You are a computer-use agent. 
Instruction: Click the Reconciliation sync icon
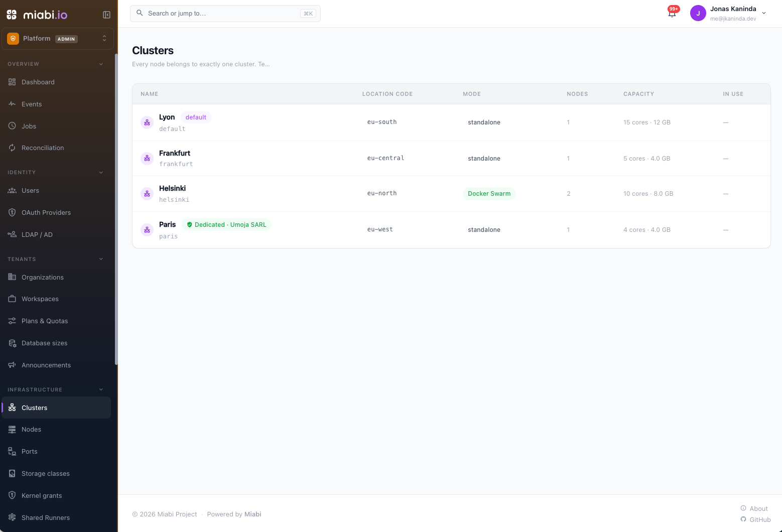click(12, 148)
